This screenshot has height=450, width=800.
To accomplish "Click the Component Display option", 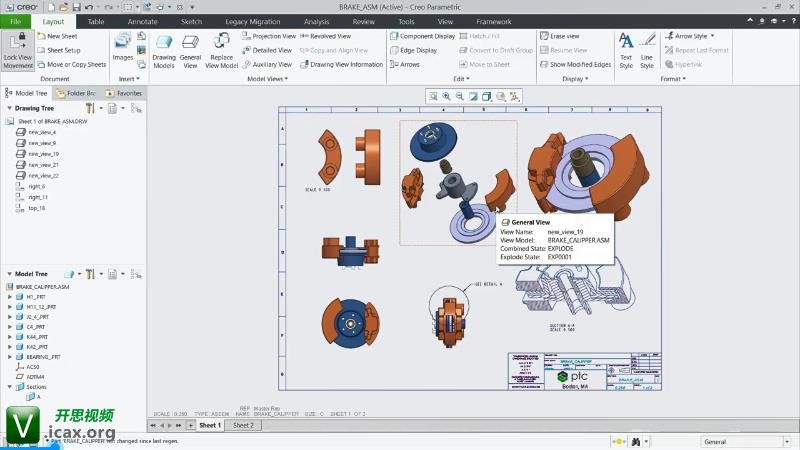I will [422, 36].
